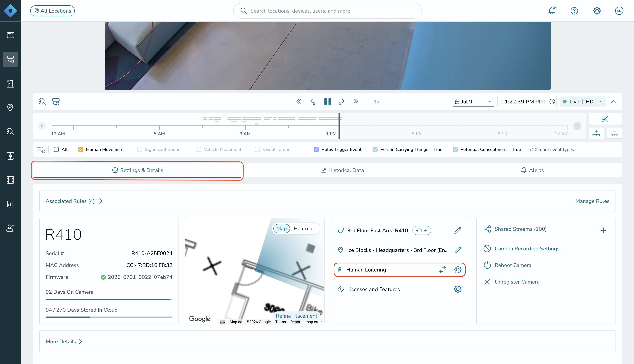Open Human Loitering gear settings

[x=458, y=269]
